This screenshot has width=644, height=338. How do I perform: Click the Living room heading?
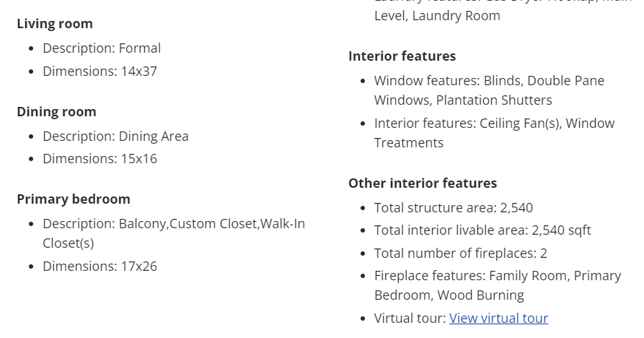coord(55,24)
